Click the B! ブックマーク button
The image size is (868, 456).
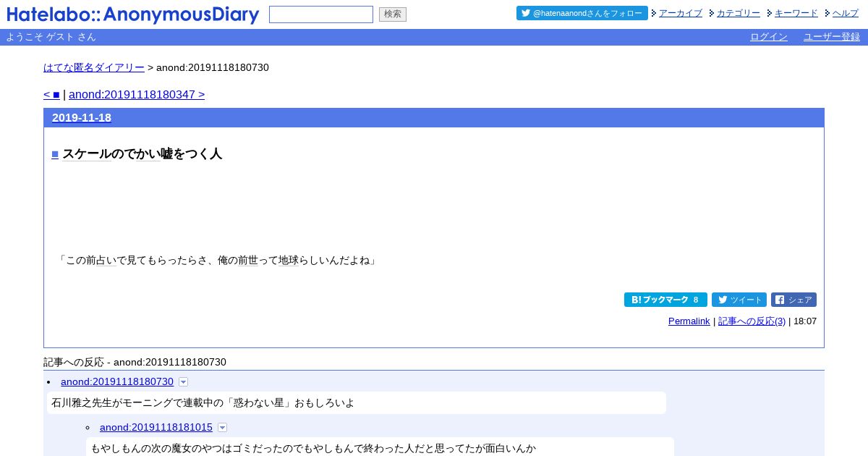[x=665, y=300]
